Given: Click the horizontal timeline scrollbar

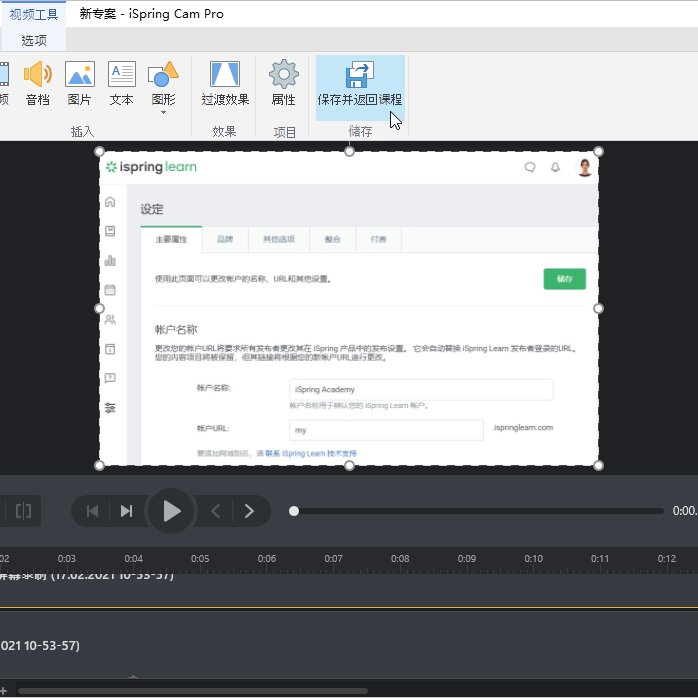Looking at the screenshot, I should (x=193, y=691).
